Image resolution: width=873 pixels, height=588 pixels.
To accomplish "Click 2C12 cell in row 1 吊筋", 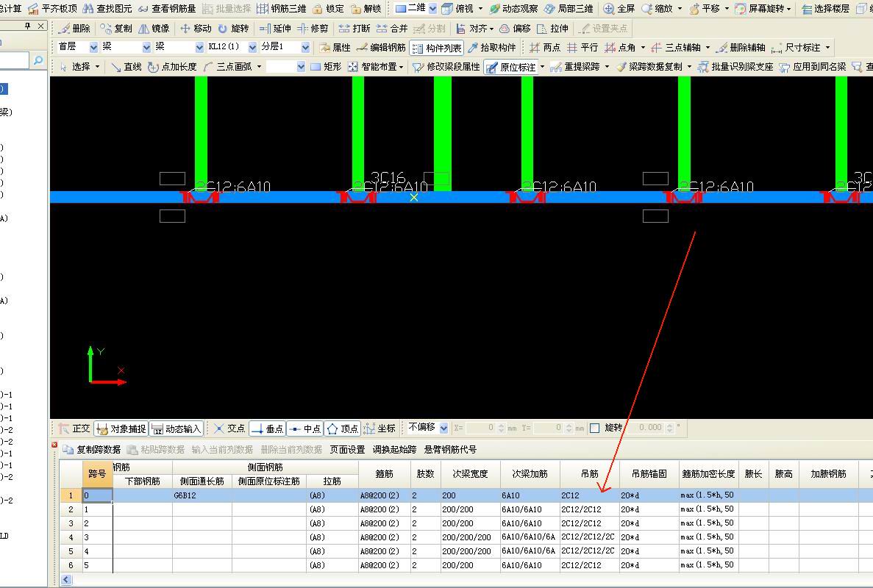I will [x=589, y=495].
